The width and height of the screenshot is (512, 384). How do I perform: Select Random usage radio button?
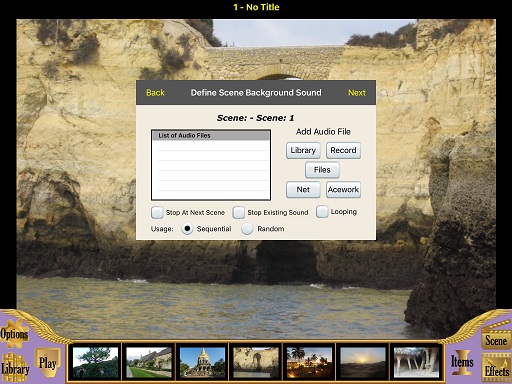[x=247, y=229]
